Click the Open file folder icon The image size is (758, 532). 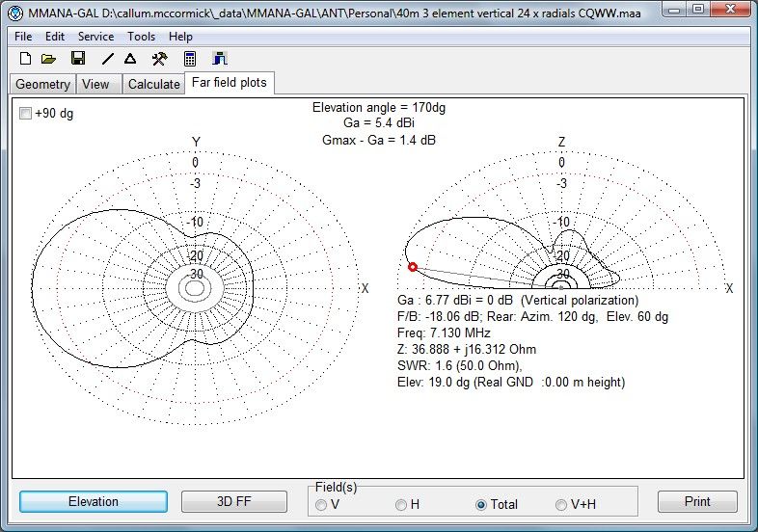click(48, 59)
